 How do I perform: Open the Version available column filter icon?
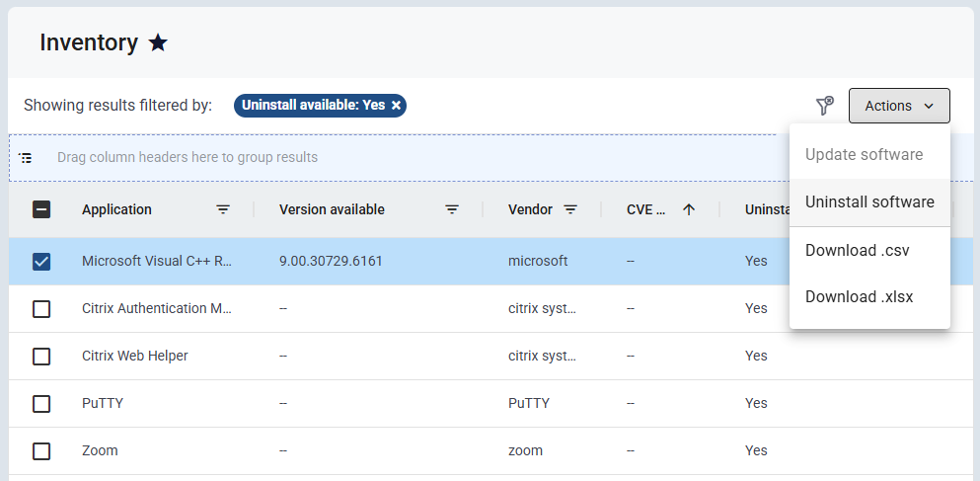(452, 209)
